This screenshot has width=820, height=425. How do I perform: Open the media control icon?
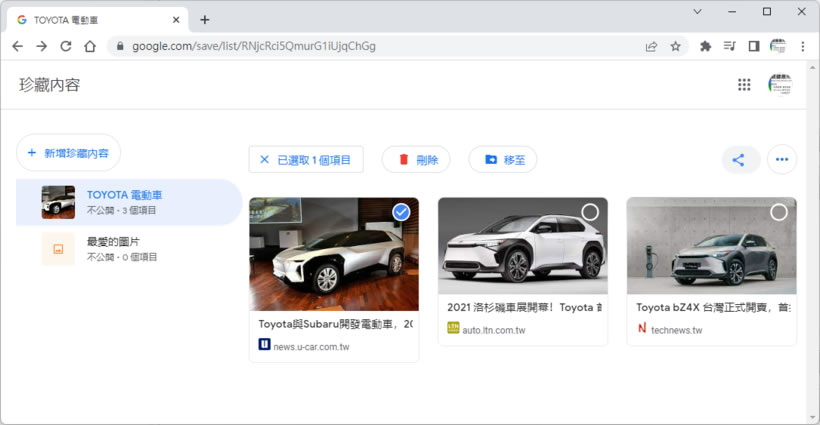coord(730,47)
